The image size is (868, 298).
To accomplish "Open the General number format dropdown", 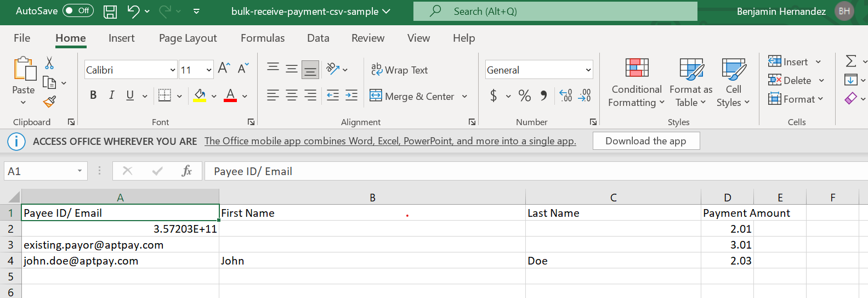I will (588, 70).
